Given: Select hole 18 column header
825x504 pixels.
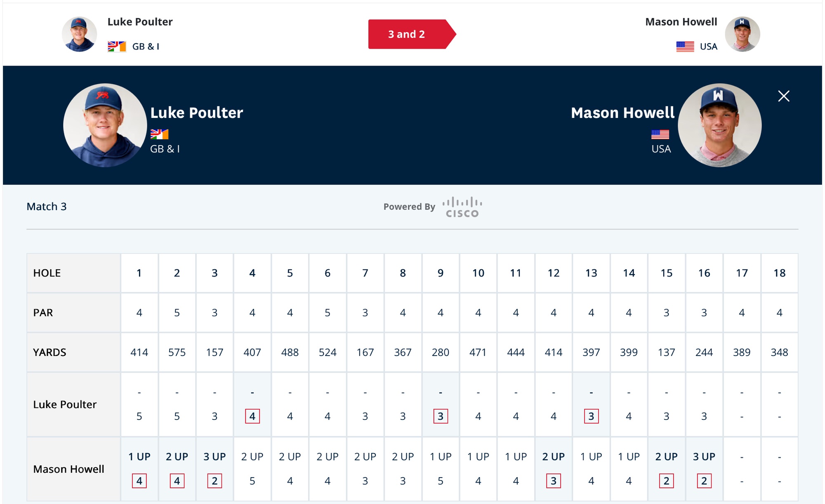Looking at the screenshot, I should point(779,273).
